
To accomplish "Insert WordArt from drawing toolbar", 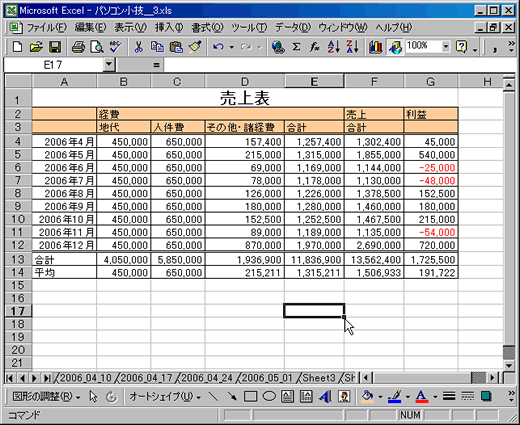I will 325,397.
